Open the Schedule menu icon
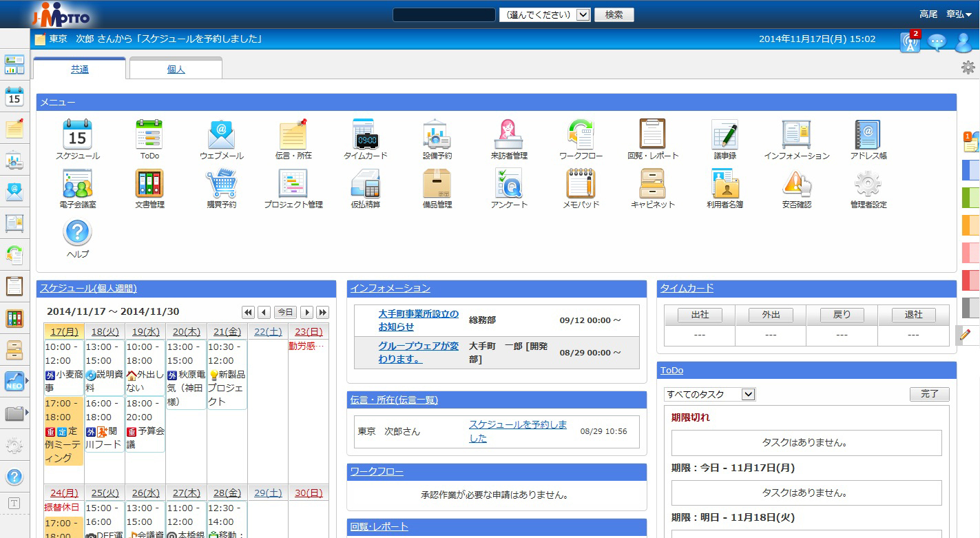Viewport: 980px width, 538px height. pos(77,135)
